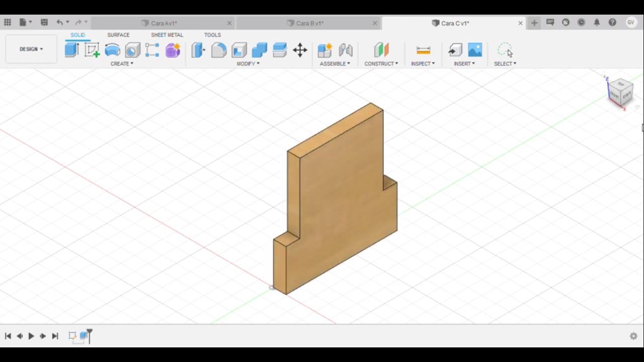Screen dimensions: 644x362
Task: Click the Save icon
Action: point(44,23)
